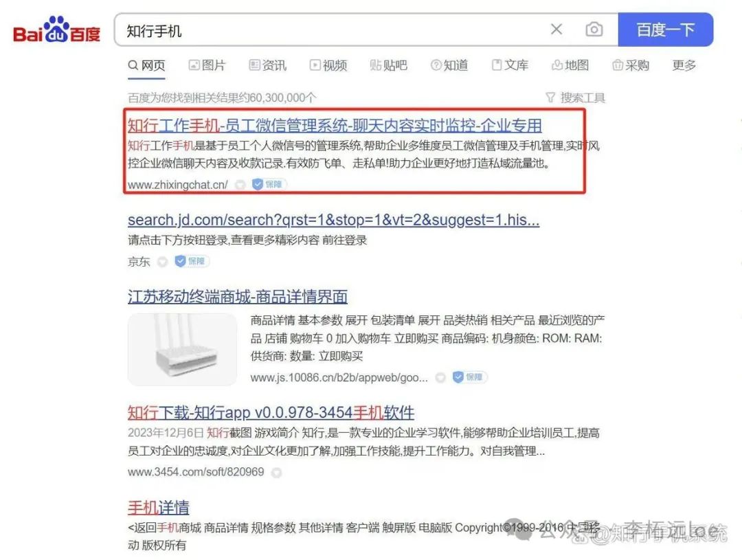742x560 pixels.
Task: Open 江苏移动终端商城 result link
Action: pyautogui.click(x=238, y=297)
